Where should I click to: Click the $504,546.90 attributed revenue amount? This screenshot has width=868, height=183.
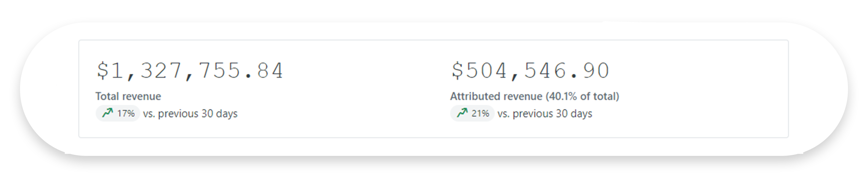(531, 71)
